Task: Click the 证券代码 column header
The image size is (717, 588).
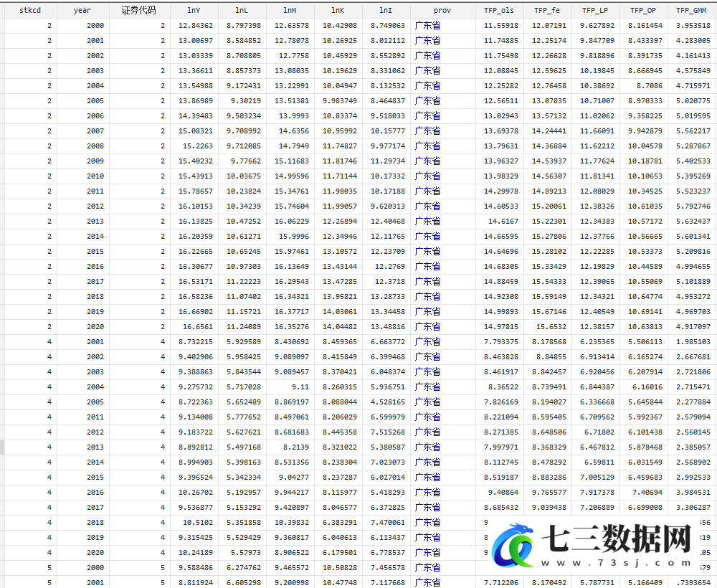Action: (139, 10)
